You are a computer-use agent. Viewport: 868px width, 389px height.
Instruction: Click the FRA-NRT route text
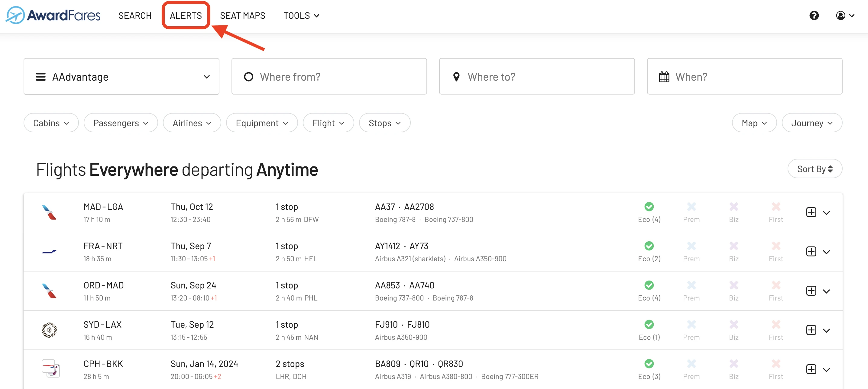coord(103,246)
